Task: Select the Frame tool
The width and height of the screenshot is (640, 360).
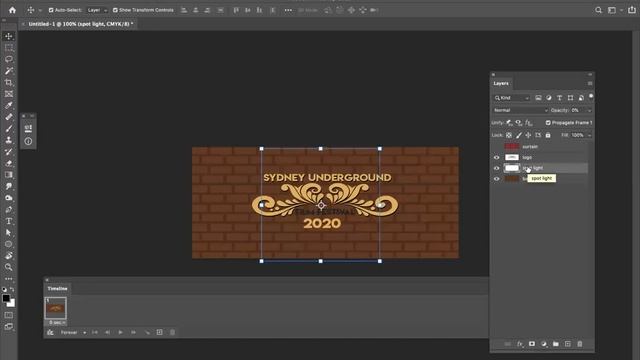Action: coord(9,94)
